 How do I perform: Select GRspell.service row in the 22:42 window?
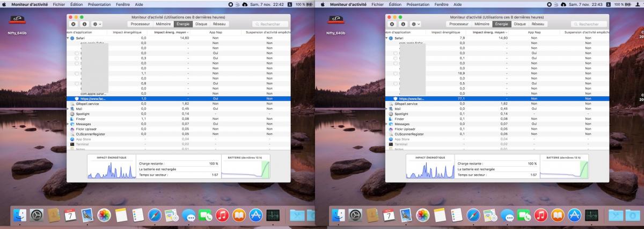[x=178, y=104]
